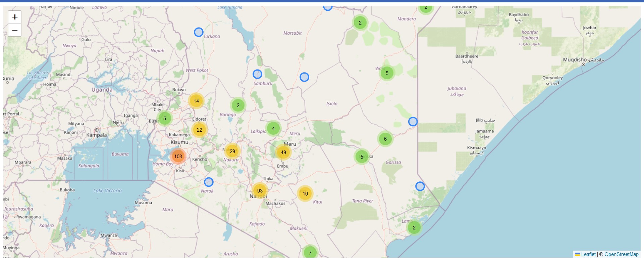Expand the 14 cluster south of West Pokot
644x258 pixels.
196,101
